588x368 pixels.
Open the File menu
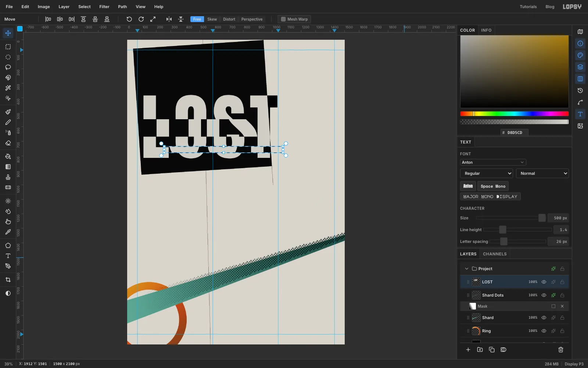click(x=9, y=7)
